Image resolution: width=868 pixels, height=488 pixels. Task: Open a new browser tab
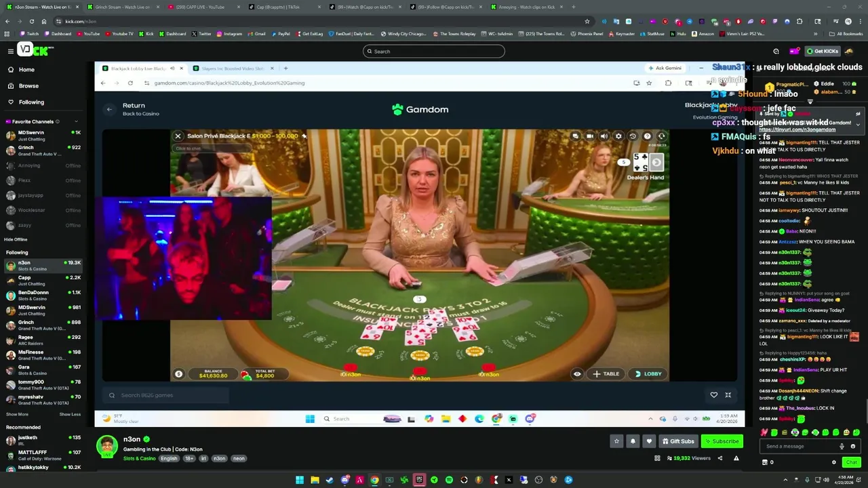tap(574, 7)
